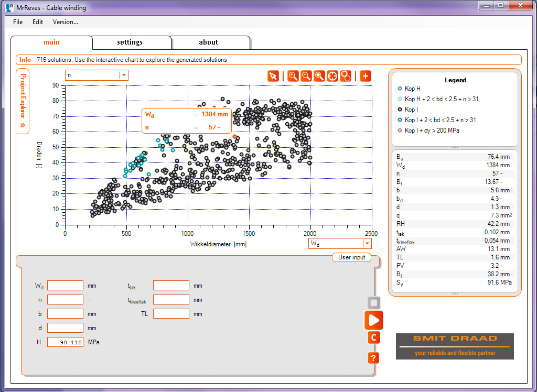Click the n 57 value row in results

point(455,173)
